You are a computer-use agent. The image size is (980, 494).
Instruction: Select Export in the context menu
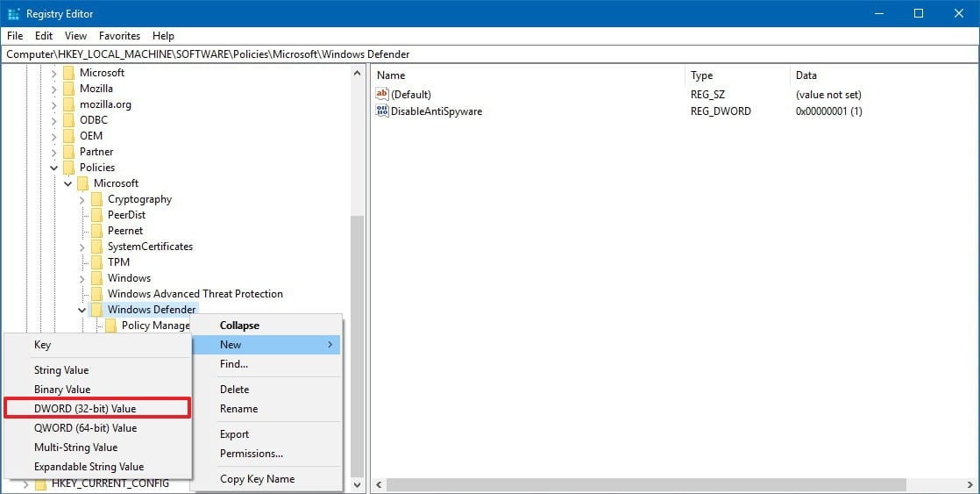click(266, 434)
